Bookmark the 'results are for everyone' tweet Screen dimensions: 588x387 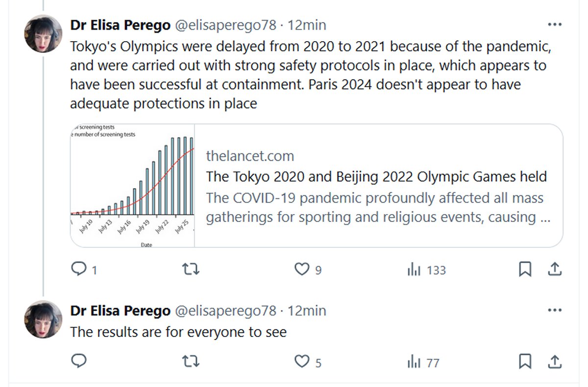click(x=525, y=362)
